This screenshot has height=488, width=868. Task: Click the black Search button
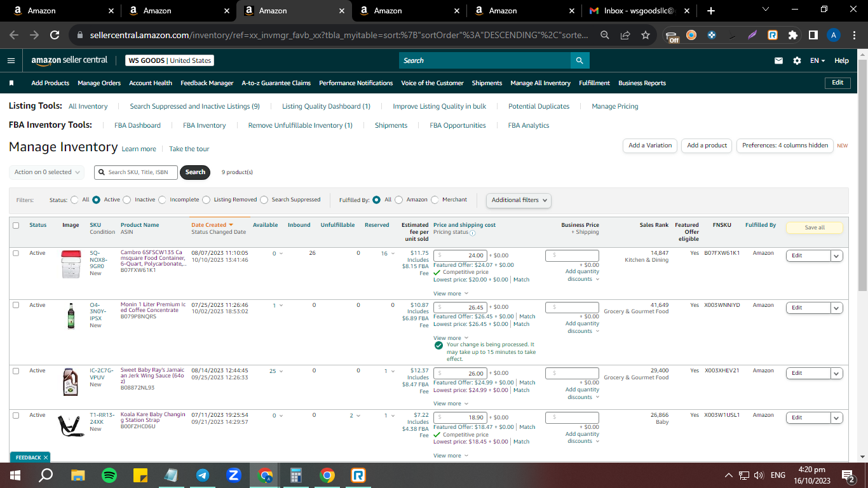[195, 172]
